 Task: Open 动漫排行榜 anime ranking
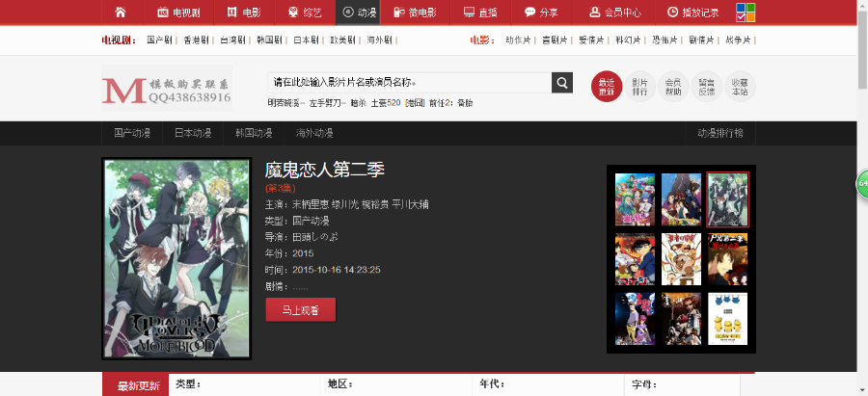(719, 133)
